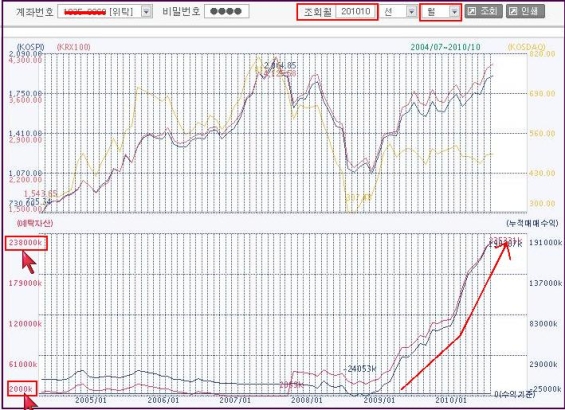Click the 2004/07~2010/10 date range text
565x410 pixels.
(445, 47)
